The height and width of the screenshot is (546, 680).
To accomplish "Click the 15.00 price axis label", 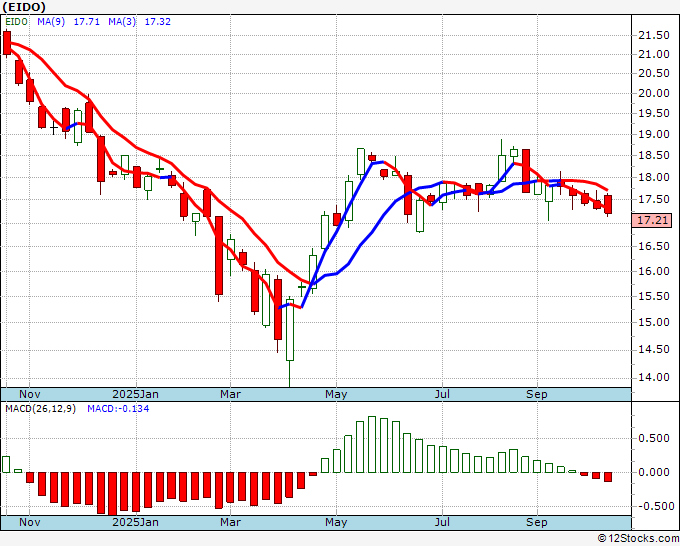I will point(654,322).
